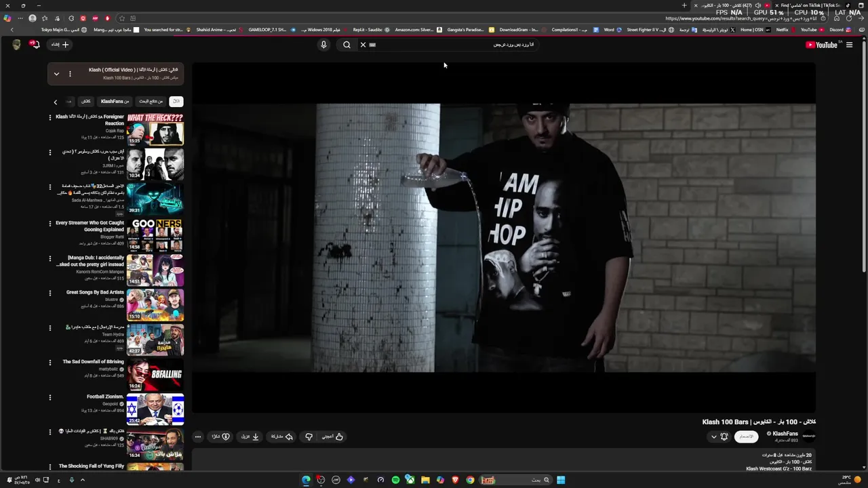The image size is (868, 488).
Task: Open options for 'The Sad Downfall of 88rising'
Action: click(50, 363)
